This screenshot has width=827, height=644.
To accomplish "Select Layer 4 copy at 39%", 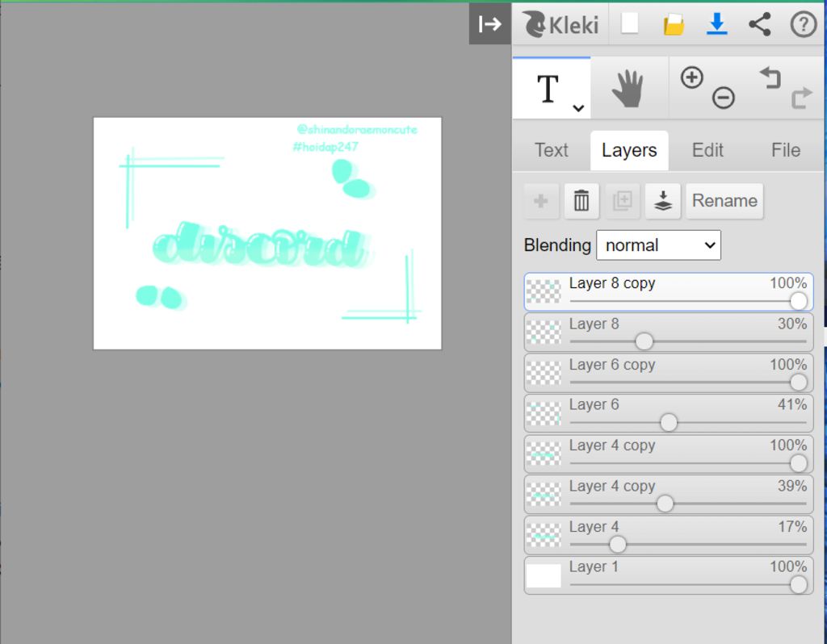I will 668,495.
